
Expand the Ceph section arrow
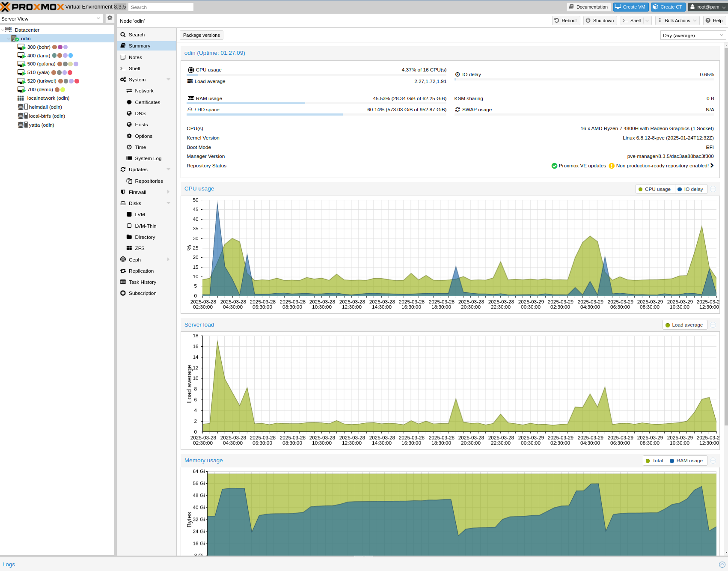(x=168, y=260)
